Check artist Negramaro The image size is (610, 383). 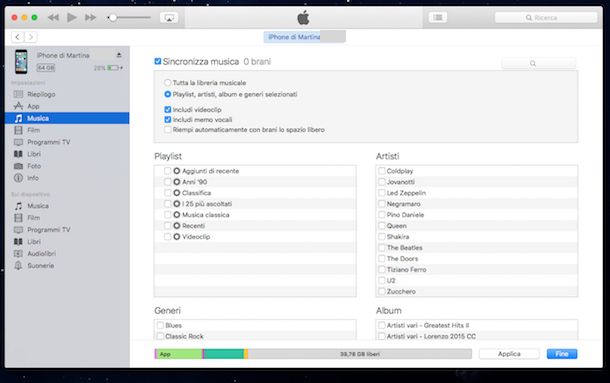[x=382, y=204]
